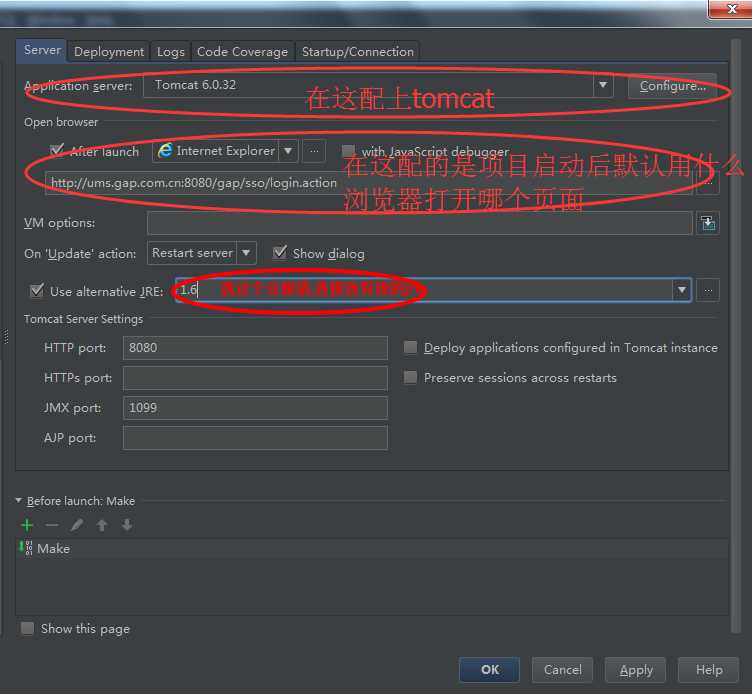Select the Make task row
This screenshot has width=752, height=694.
[372, 549]
